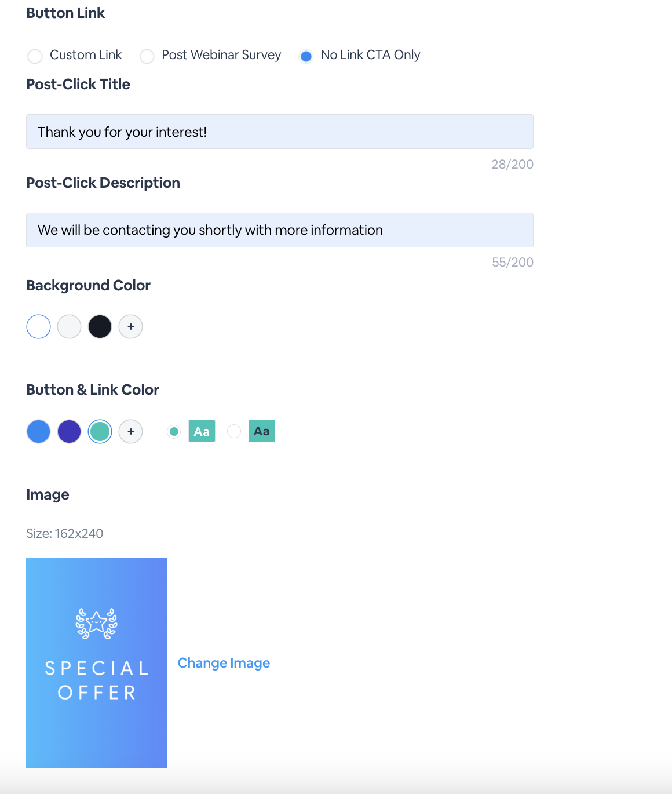
Task: Focus the Post-Click Description field
Action: [x=280, y=230]
